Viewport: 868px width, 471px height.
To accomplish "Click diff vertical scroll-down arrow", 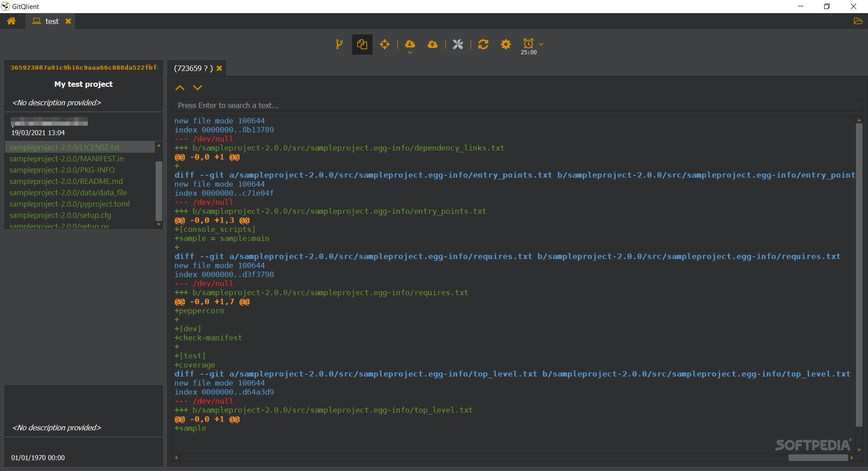I will pos(859,450).
